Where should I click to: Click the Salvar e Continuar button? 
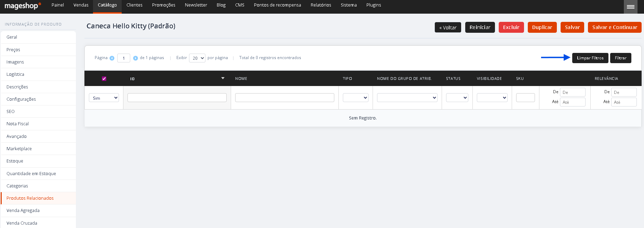615,27
